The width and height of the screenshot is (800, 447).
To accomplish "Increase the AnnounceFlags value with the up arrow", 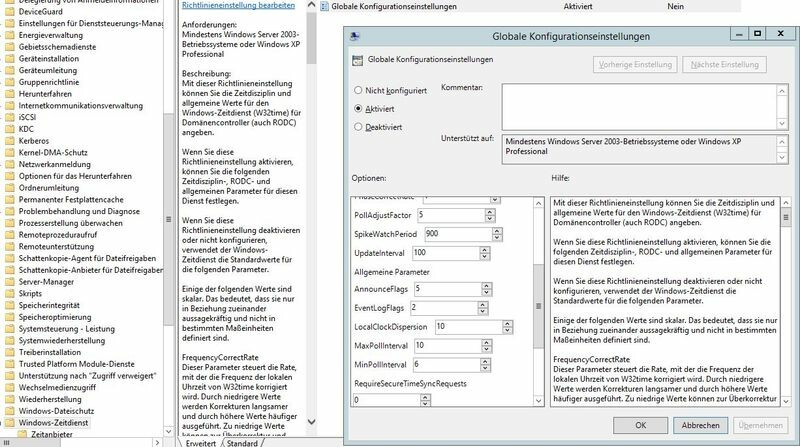I will 486,286.
